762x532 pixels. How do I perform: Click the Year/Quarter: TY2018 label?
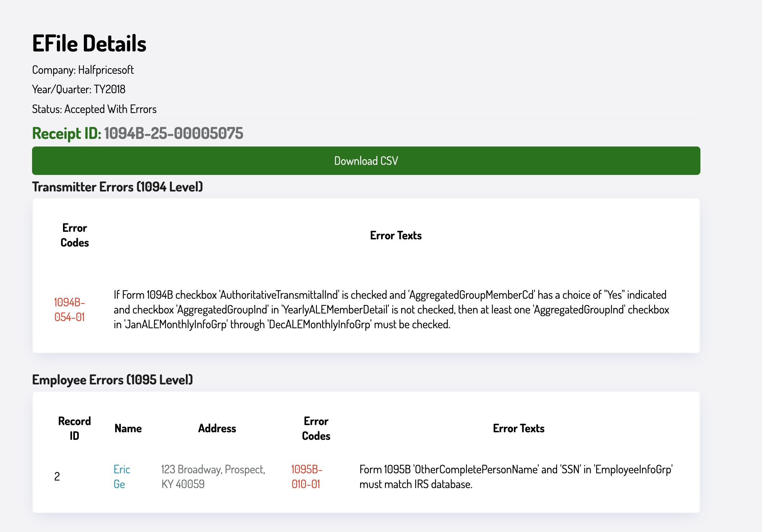[x=79, y=89]
